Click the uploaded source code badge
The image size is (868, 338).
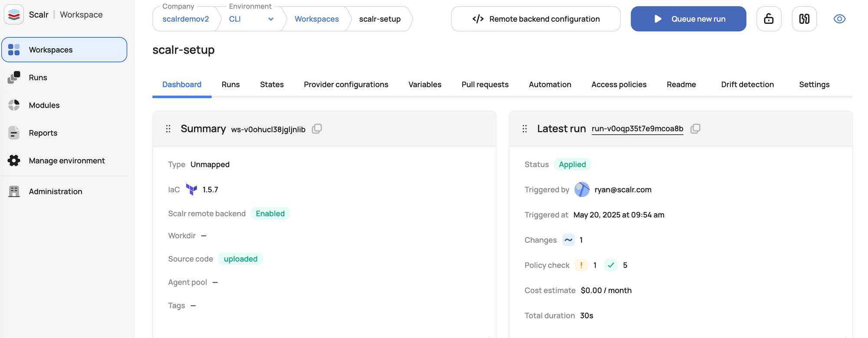click(240, 259)
